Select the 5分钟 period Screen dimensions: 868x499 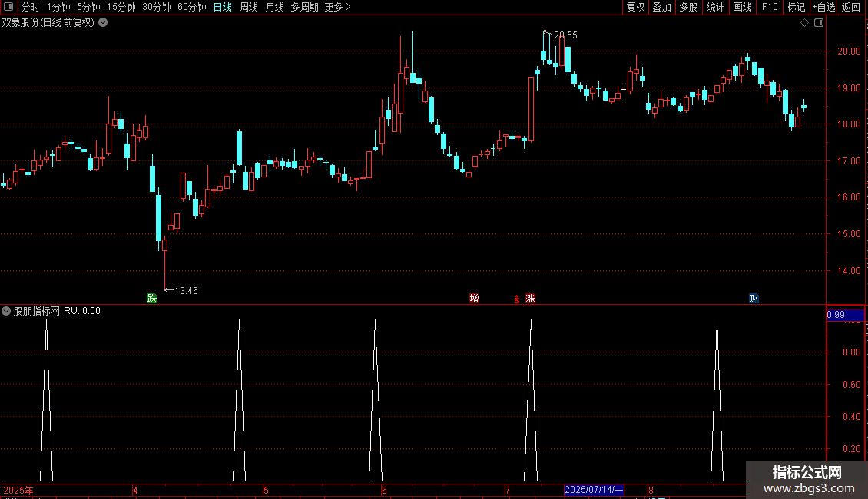88,7
